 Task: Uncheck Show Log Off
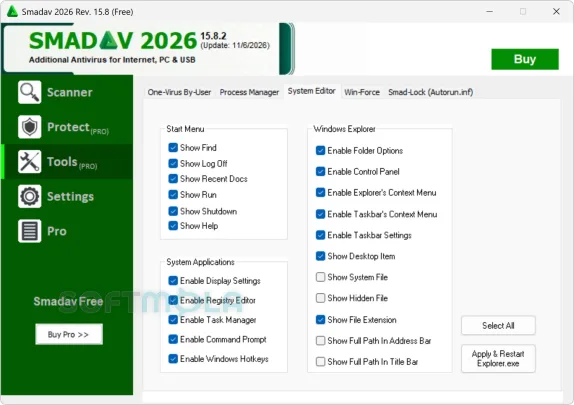(x=173, y=163)
